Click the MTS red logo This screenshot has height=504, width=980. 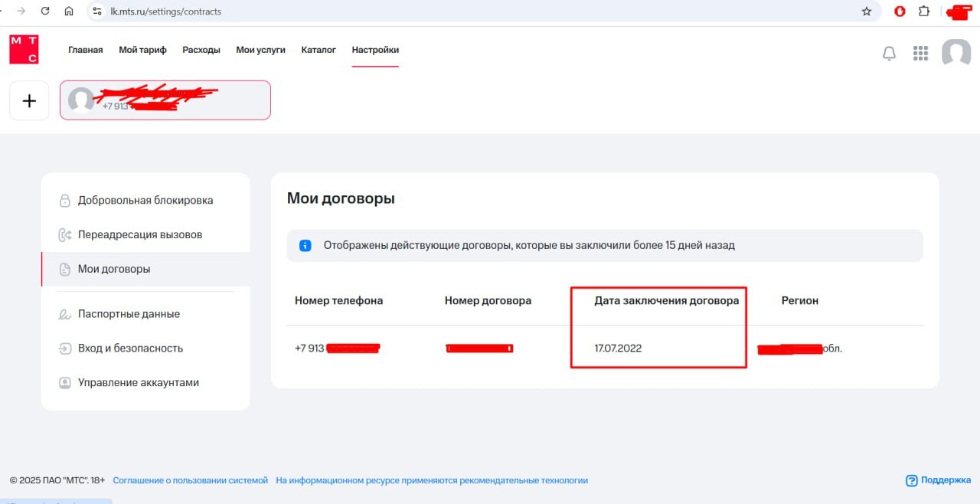point(24,50)
